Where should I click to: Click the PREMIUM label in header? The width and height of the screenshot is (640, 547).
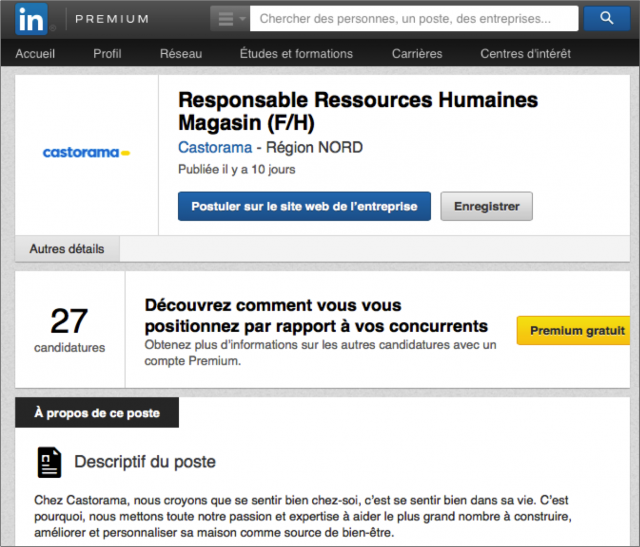[x=112, y=18]
